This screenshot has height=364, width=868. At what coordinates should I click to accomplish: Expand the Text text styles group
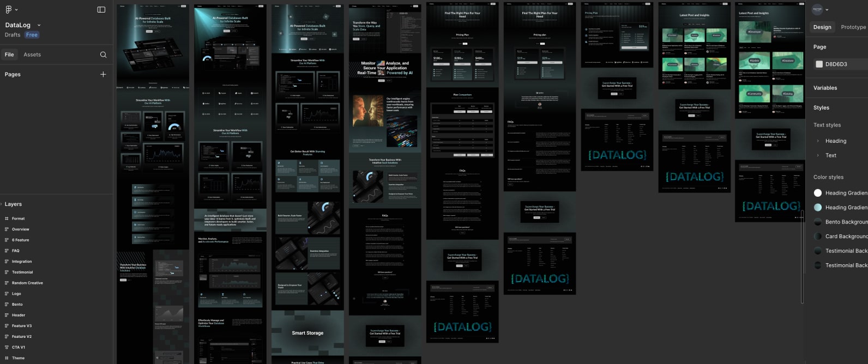click(x=818, y=155)
